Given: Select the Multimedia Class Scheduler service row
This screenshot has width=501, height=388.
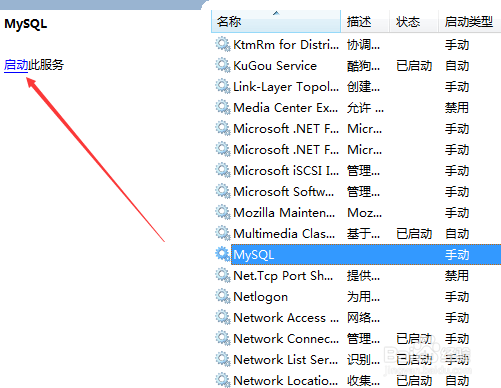Looking at the screenshot, I should [x=356, y=233].
